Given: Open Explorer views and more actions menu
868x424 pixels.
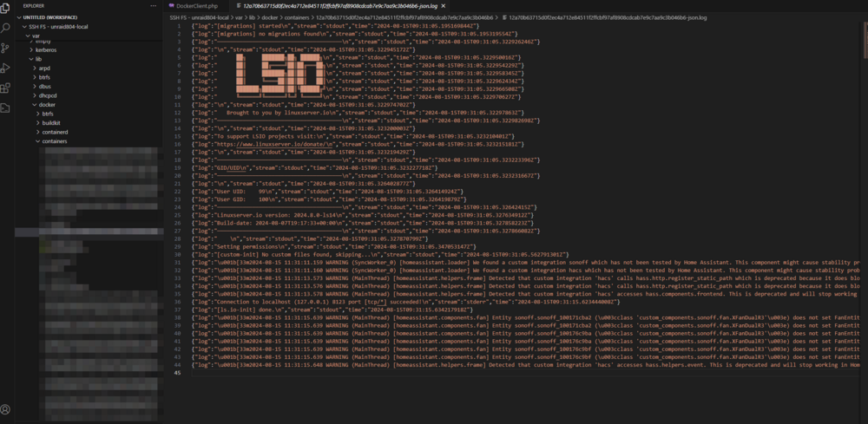Looking at the screenshot, I should [154, 5].
